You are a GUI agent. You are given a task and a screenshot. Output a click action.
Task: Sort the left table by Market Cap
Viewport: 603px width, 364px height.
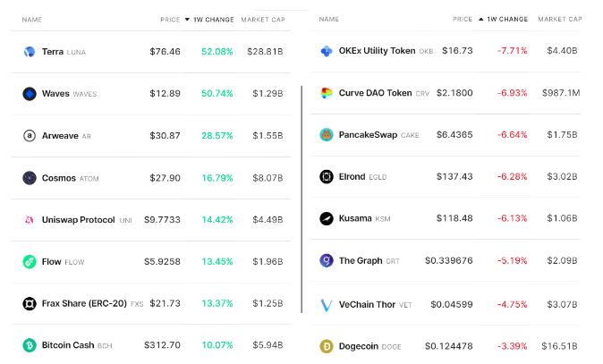[265, 19]
